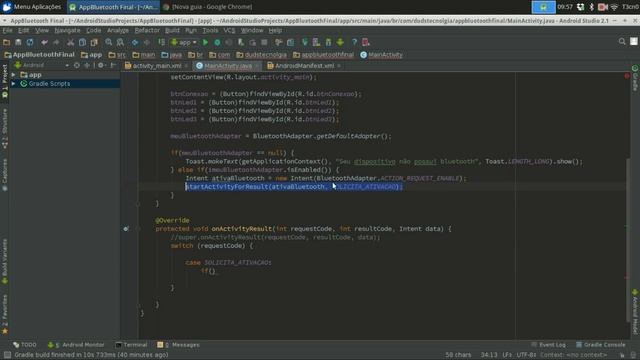Viewport: 640px width, 360px height.
Task: Click the Synchronize refresh toolbar icon
Action: [x=30, y=42]
